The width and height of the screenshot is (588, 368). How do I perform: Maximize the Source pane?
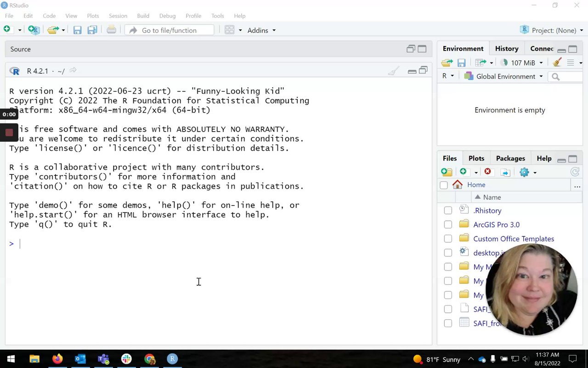click(422, 49)
